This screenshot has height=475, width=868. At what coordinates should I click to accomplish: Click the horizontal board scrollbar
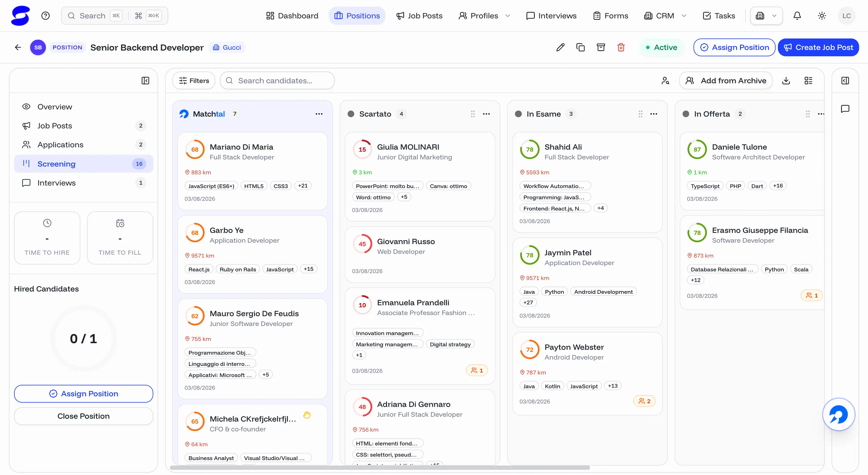tap(380, 468)
